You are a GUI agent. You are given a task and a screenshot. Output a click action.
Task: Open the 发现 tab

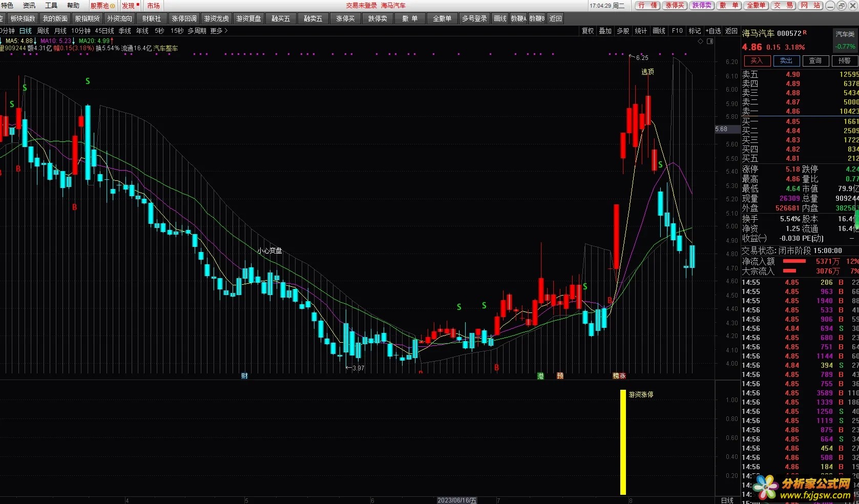pos(131,6)
